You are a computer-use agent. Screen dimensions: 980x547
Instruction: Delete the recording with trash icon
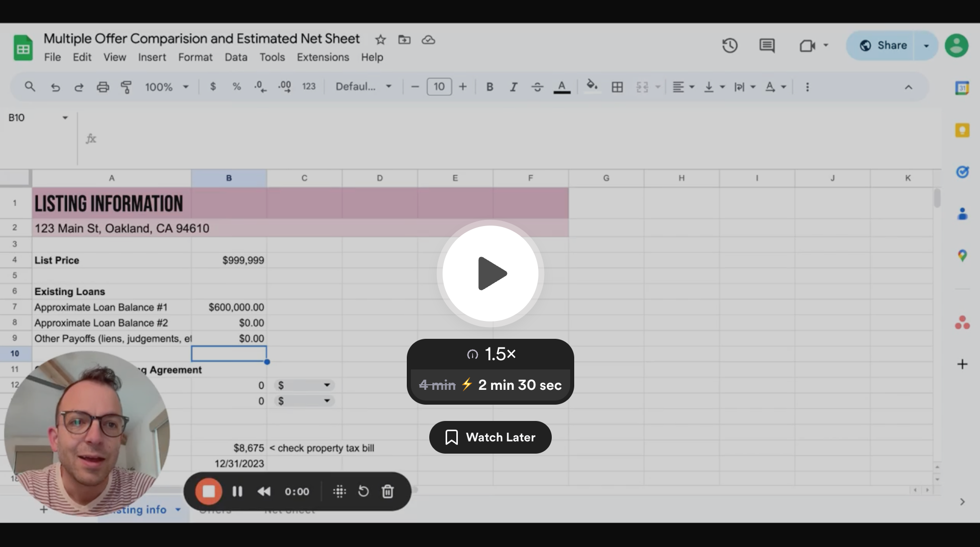tap(387, 491)
